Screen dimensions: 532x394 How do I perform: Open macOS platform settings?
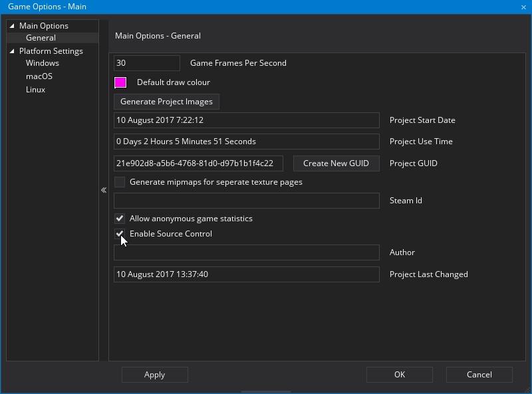point(39,76)
